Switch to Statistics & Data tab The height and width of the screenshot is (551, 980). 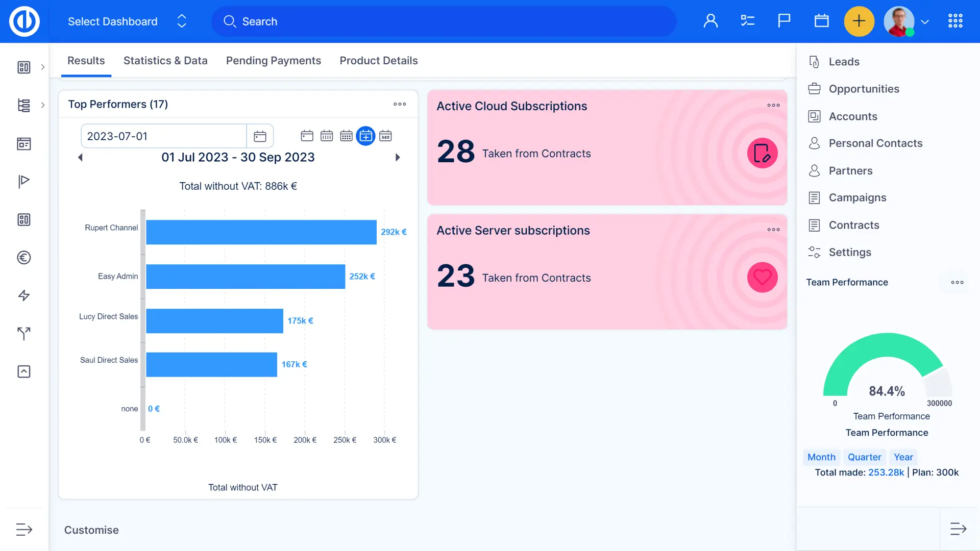click(165, 61)
